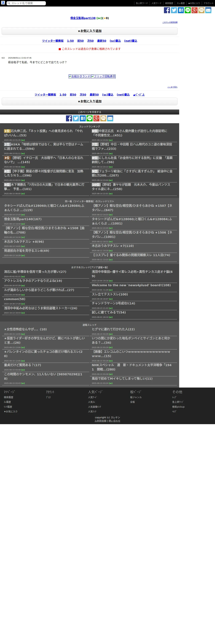Screen dimensions: 215x644
Task: Open footer 人気画像リンク link
Action: coord(94,407)
